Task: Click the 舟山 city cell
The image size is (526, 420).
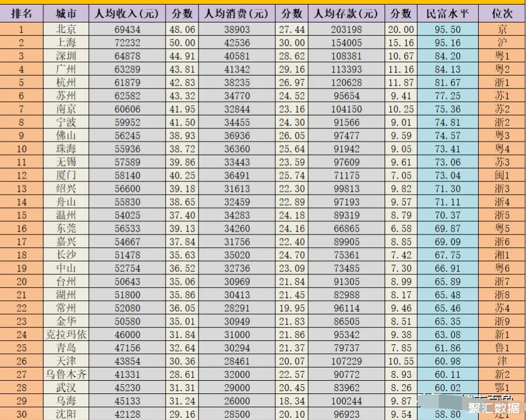Action: [66, 202]
